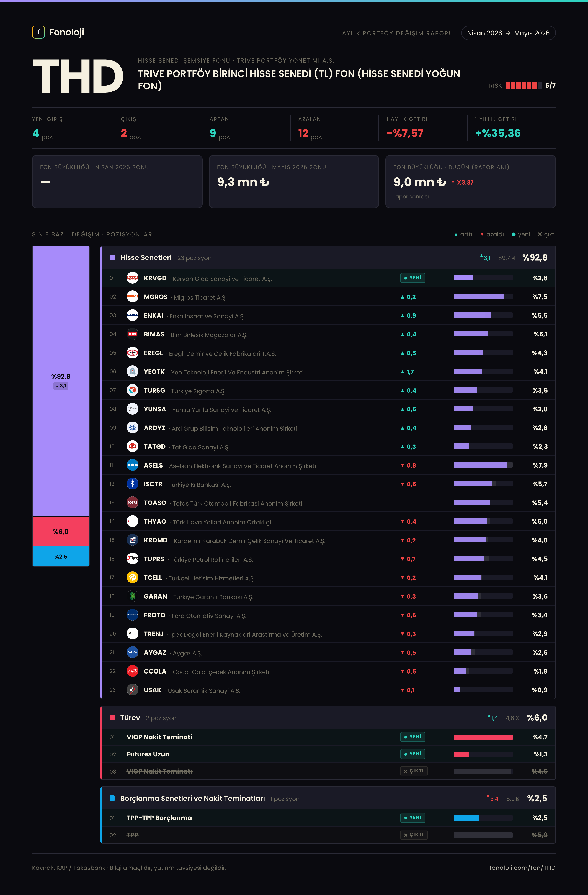
Task: Click the blue Borçlanma Senetleri class swatch
Action: click(112, 798)
